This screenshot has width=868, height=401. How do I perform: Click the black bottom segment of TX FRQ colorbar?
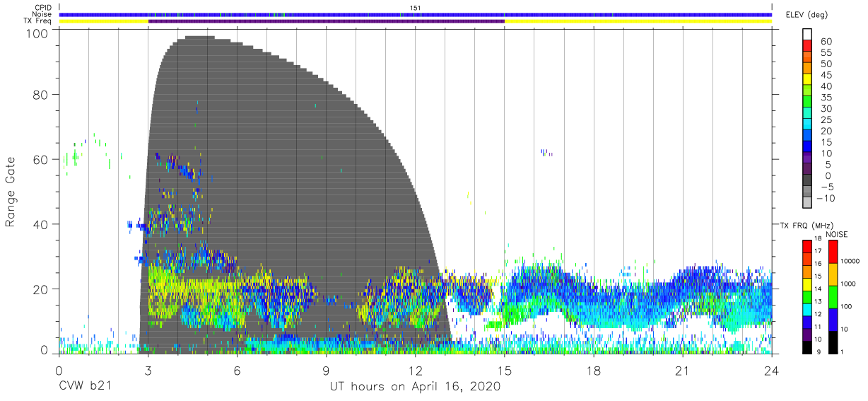(x=807, y=347)
